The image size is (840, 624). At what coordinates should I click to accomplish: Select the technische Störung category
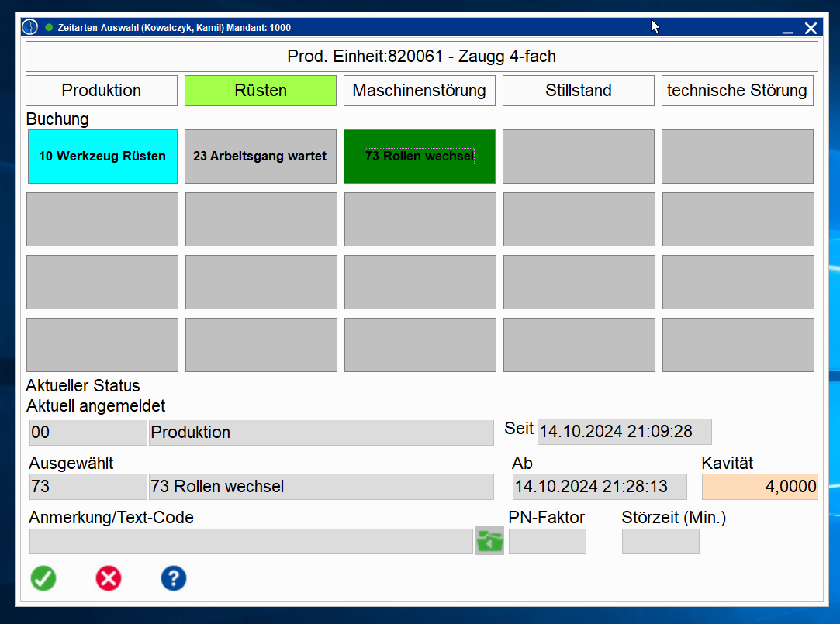coord(737,91)
